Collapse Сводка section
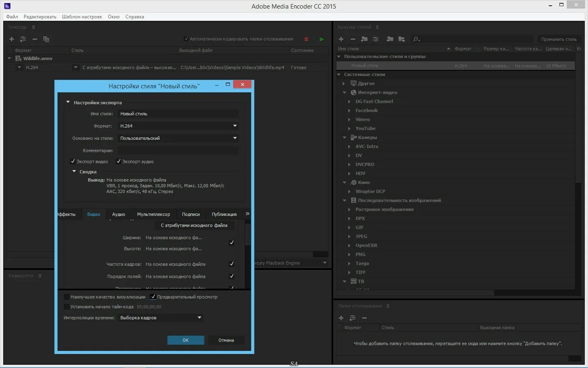The image size is (588, 368). (x=74, y=171)
